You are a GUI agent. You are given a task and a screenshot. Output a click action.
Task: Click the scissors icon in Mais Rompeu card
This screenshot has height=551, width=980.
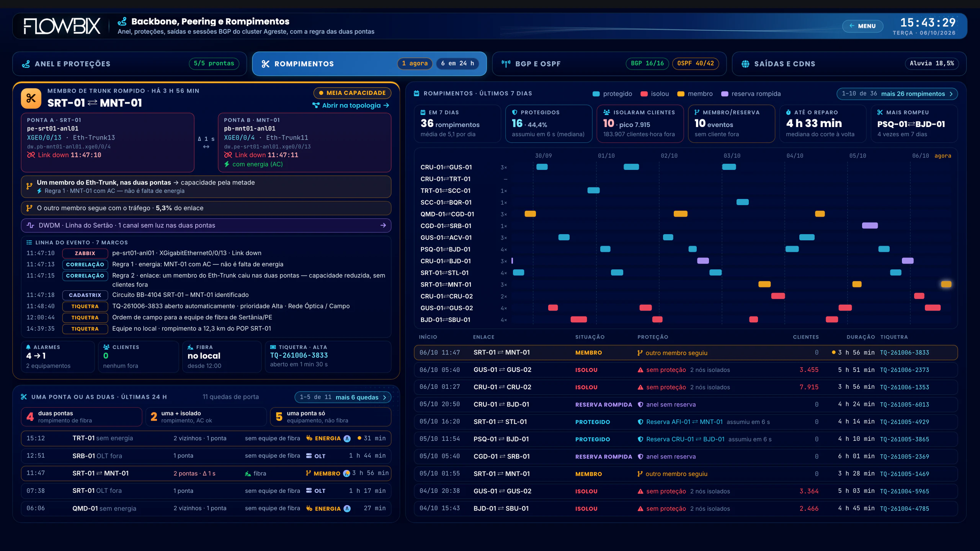880,112
